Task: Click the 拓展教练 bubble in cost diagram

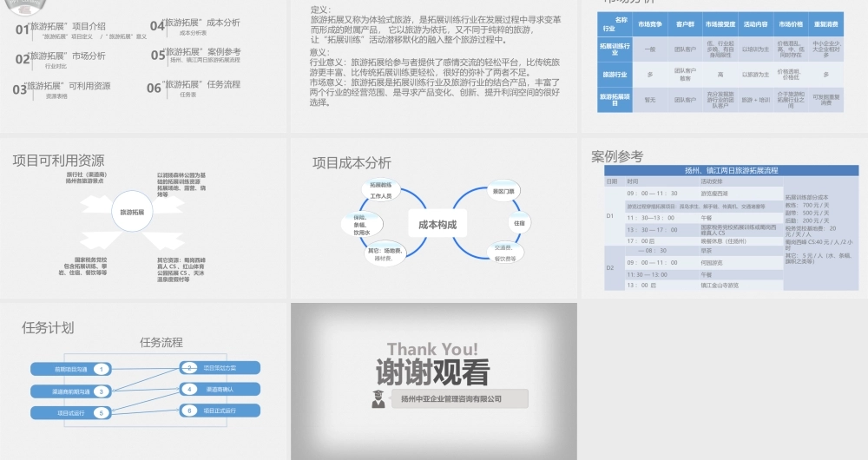Action: 380,190
